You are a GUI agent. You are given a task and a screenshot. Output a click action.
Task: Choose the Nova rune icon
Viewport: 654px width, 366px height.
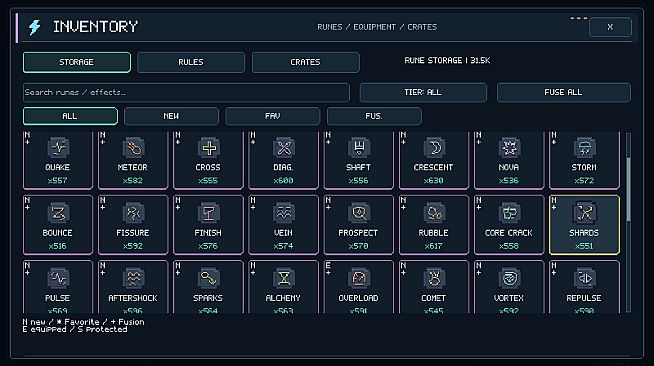509,148
